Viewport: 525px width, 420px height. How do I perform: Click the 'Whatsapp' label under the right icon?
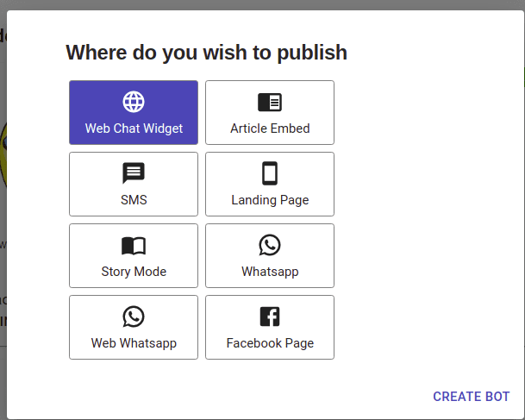click(x=270, y=272)
